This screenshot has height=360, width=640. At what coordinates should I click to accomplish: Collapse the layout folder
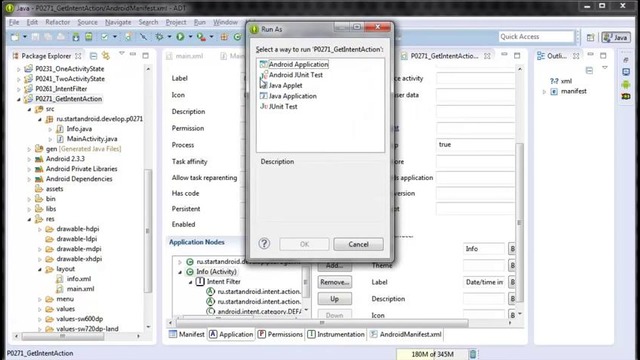[x=40, y=269]
